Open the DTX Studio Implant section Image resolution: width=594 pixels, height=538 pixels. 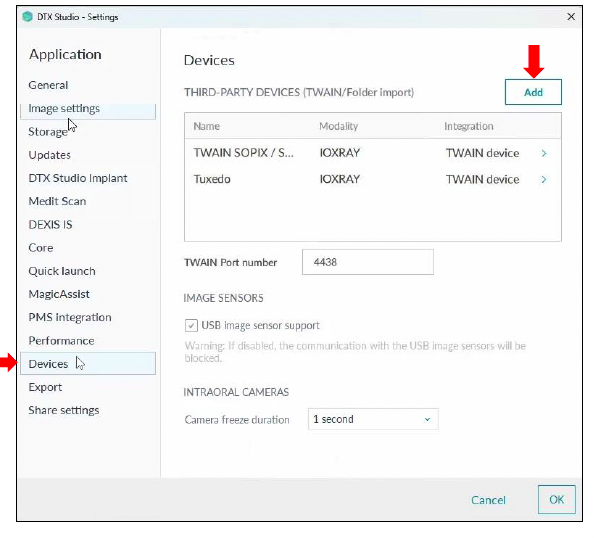(78, 178)
